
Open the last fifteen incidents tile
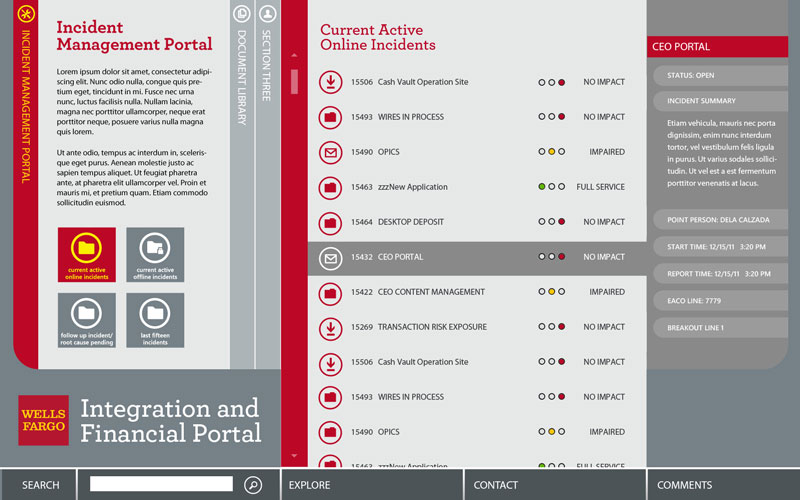tap(155, 320)
